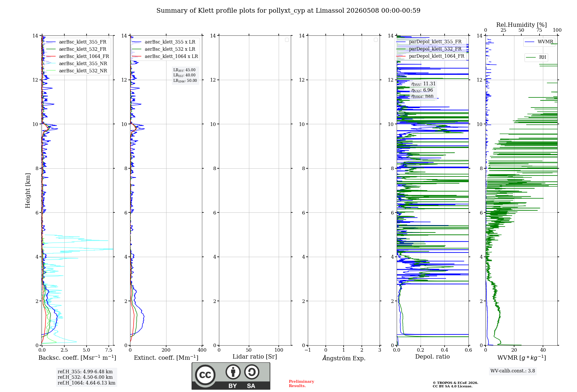This screenshot has height=392, width=577.
Task: Click the TROPOS & ECoE 2026 copyright text
Action: 455,383
